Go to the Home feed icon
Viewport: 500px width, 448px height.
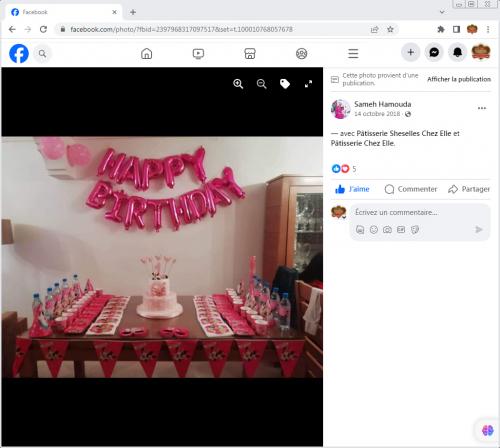pos(147,53)
